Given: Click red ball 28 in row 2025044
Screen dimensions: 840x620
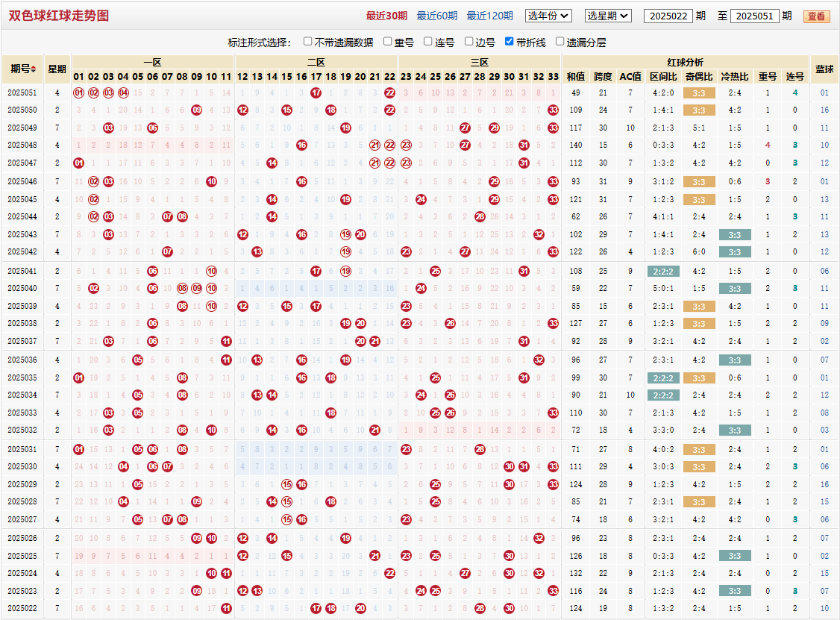Looking at the screenshot, I should [480, 216].
